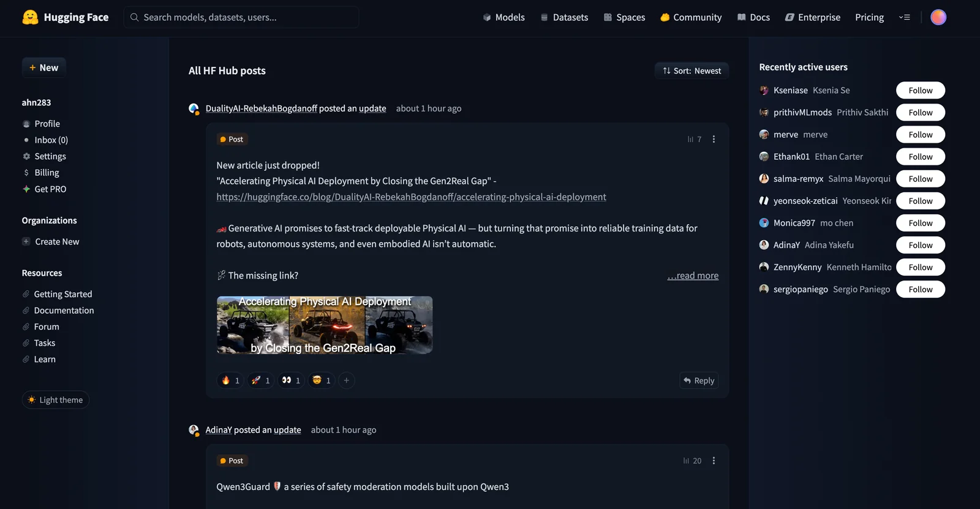Follow user prithivMLmods
The height and width of the screenshot is (509, 980).
[x=921, y=113]
